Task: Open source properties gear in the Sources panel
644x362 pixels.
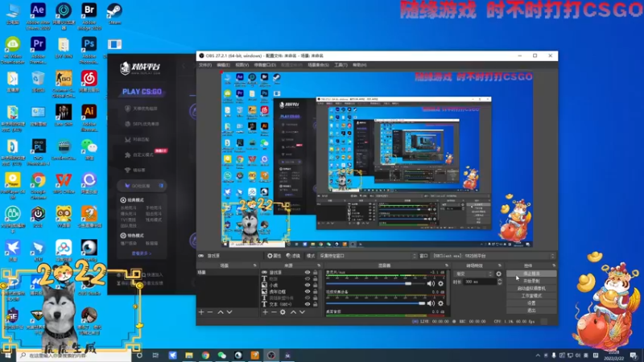Action: 283,312
